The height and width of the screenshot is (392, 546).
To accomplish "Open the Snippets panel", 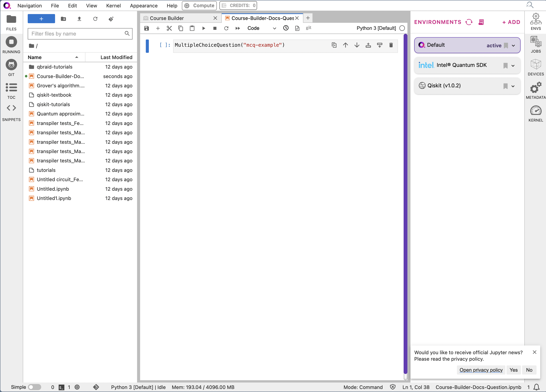I will click(x=11, y=113).
